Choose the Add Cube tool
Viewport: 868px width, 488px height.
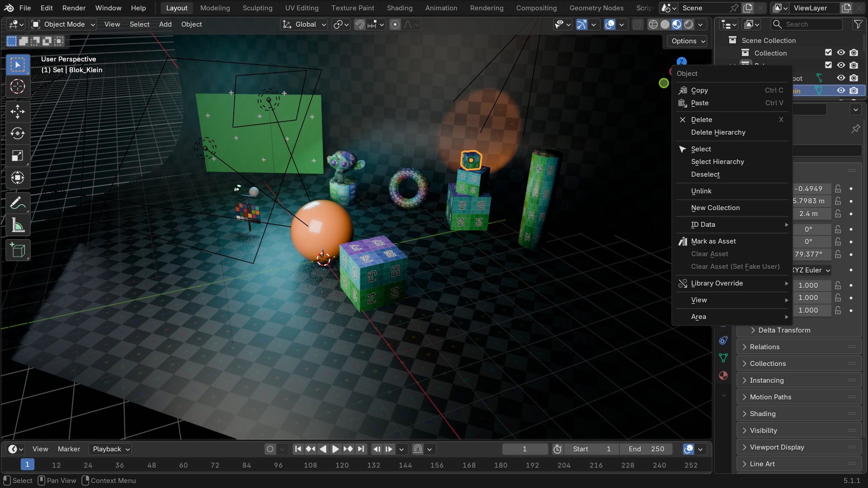(18, 250)
